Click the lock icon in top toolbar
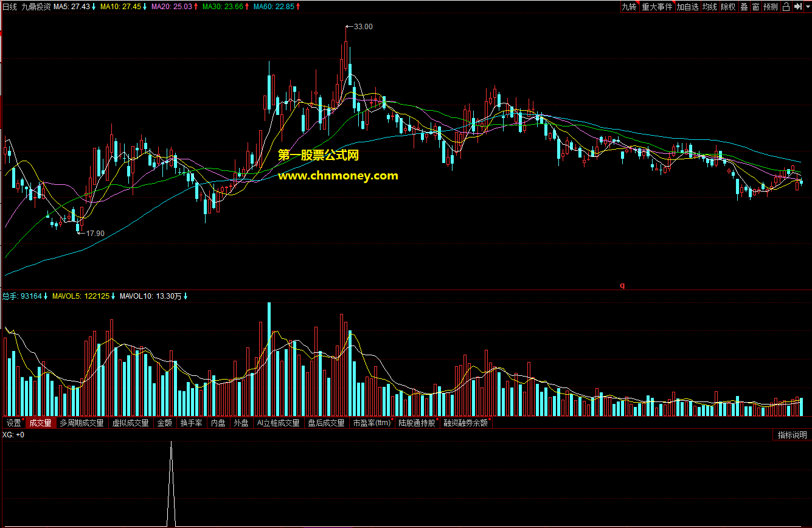The width and height of the screenshot is (812, 528). click(786, 7)
